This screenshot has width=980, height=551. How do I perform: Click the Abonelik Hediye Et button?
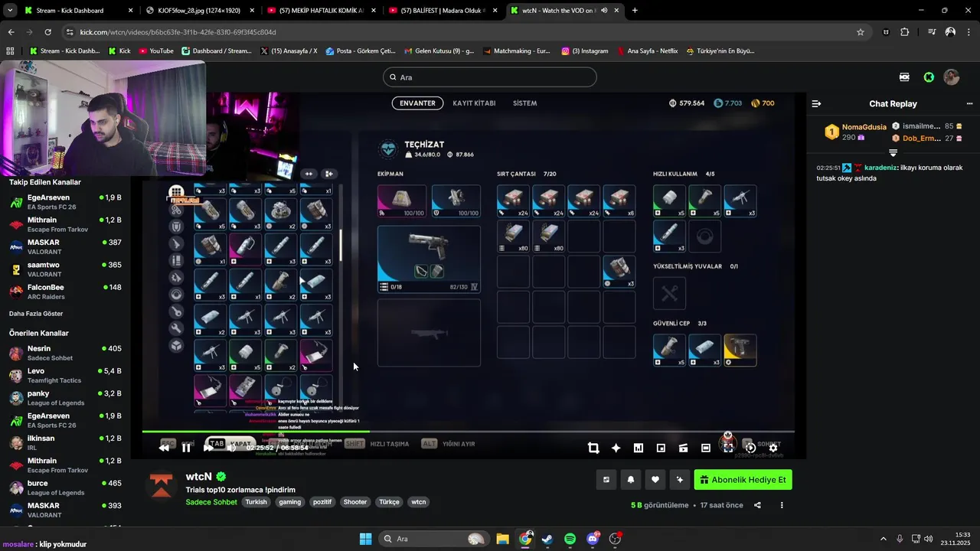point(743,480)
